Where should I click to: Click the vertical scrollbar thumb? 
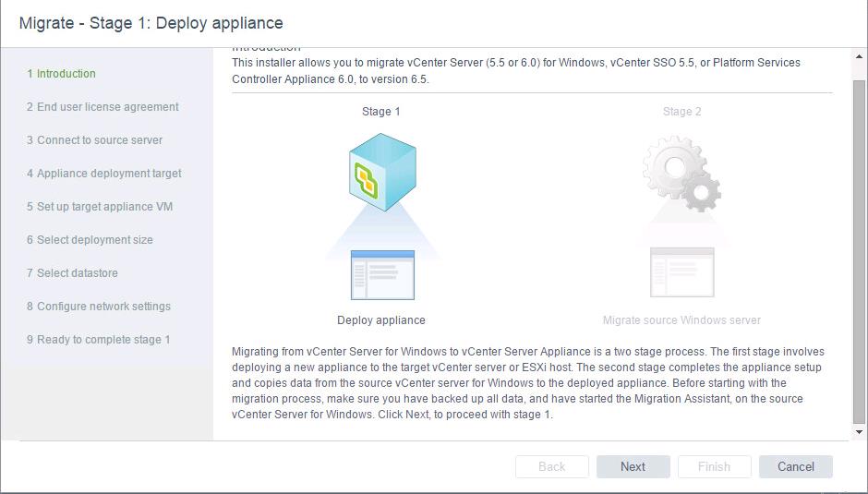(859, 252)
